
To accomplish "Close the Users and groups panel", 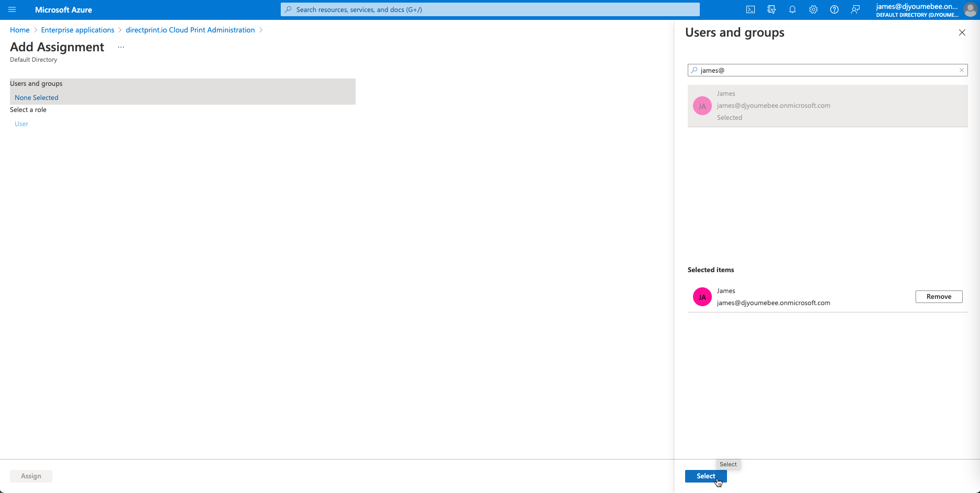I will (x=962, y=32).
